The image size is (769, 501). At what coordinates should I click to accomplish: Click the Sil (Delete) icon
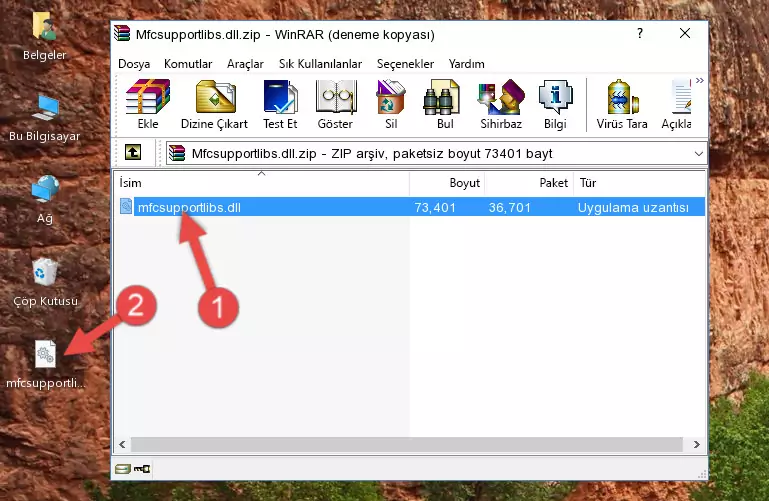(391, 104)
